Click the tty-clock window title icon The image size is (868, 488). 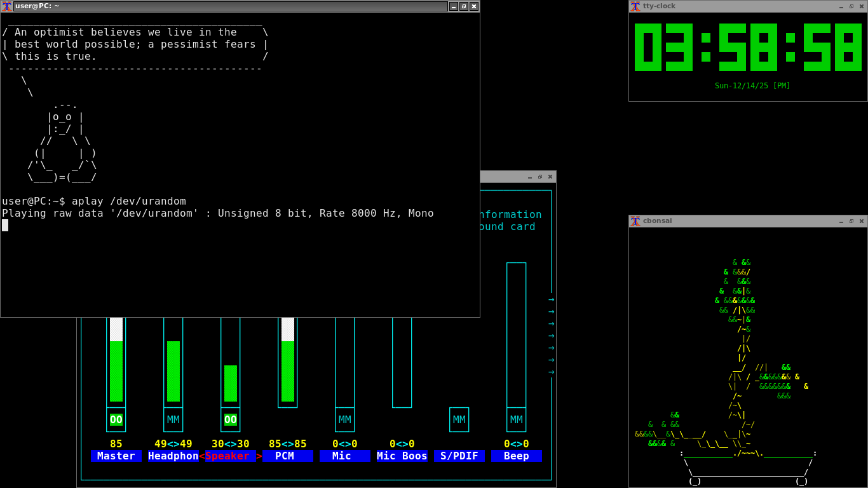click(635, 6)
